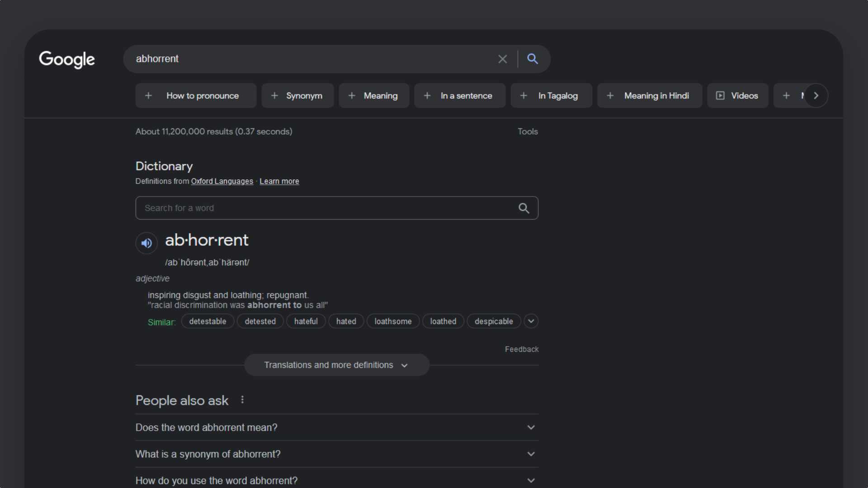The image size is (868, 488).
Task: Expand more similar words chevron
Action: [531, 321]
